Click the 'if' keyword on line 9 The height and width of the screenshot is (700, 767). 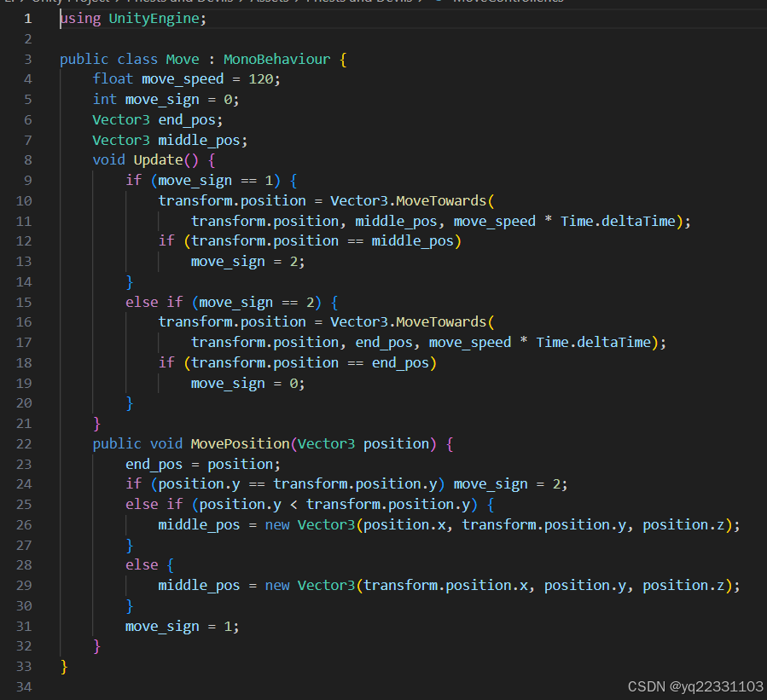134,181
